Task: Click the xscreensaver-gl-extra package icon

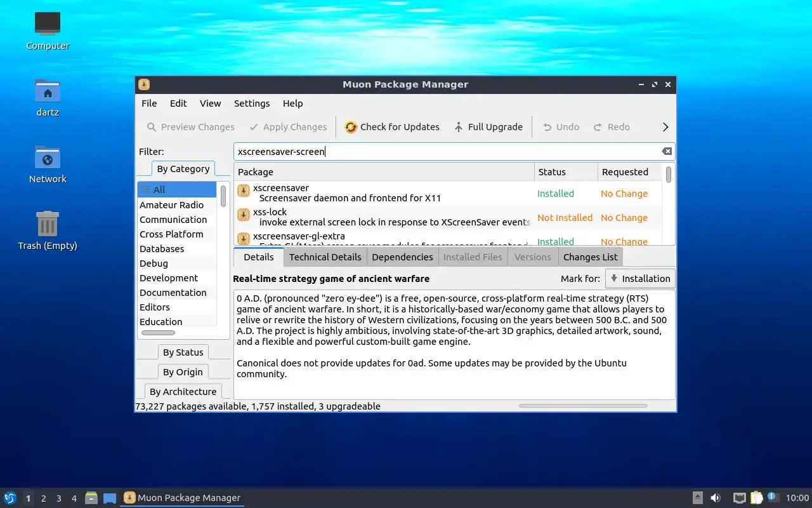Action: [x=243, y=239]
